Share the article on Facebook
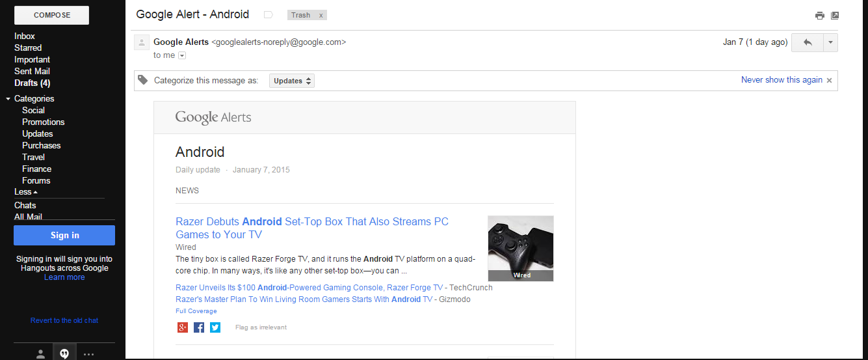This screenshot has width=868, height=360. coord(199,327)
